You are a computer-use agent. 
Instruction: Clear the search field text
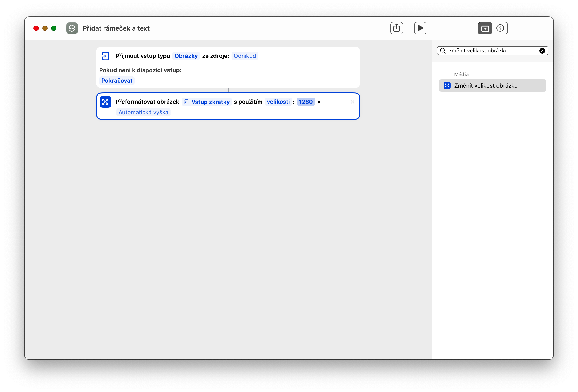[x=542, y=51]
